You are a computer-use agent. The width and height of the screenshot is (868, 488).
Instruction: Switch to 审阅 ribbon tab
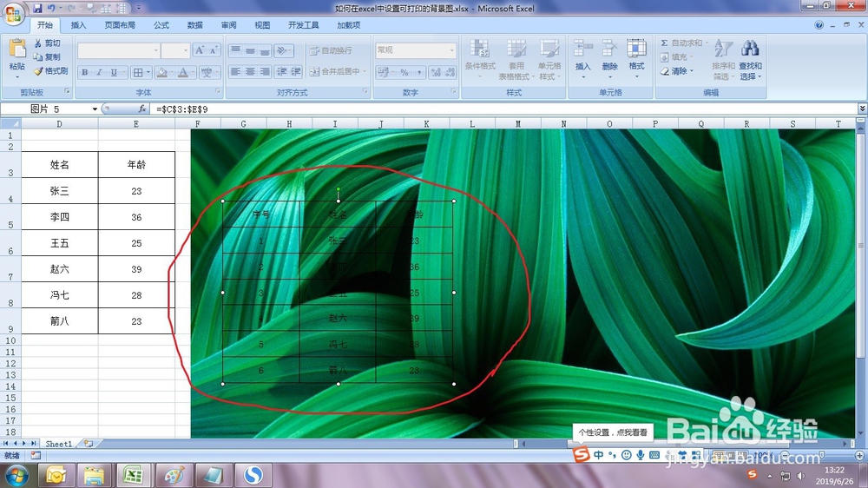pyautogui.click(x=228, y=25)
